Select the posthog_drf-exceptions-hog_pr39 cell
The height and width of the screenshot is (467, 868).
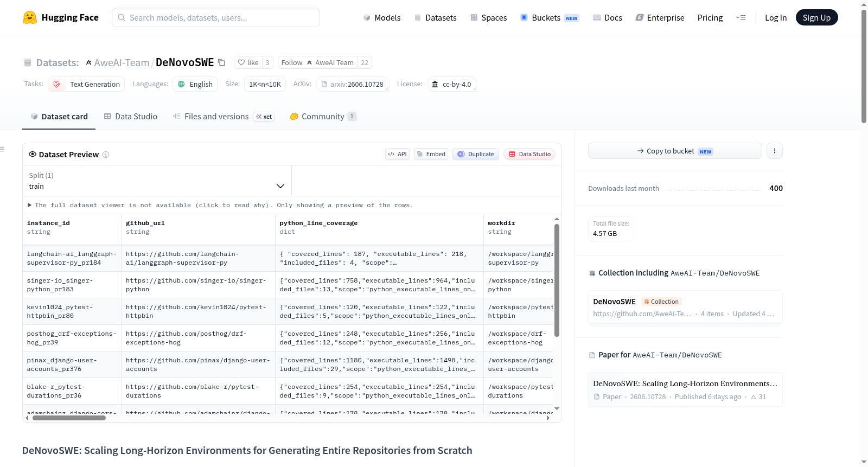coord(72,338)
